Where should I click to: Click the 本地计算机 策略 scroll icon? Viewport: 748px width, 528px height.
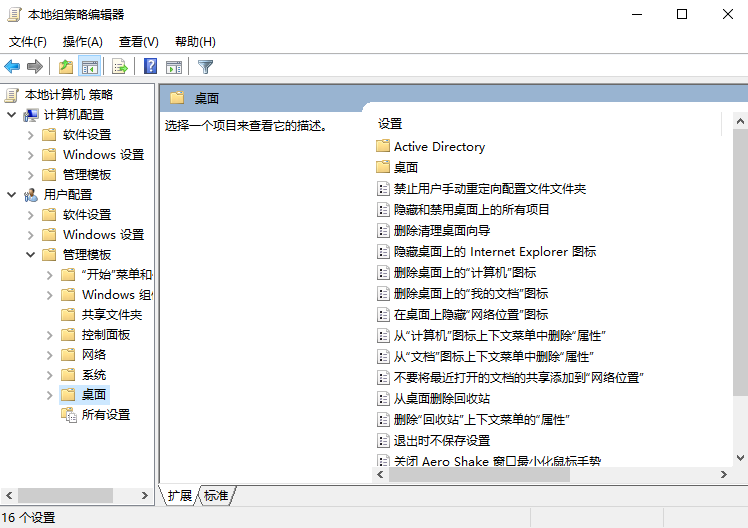click(12, 95)
